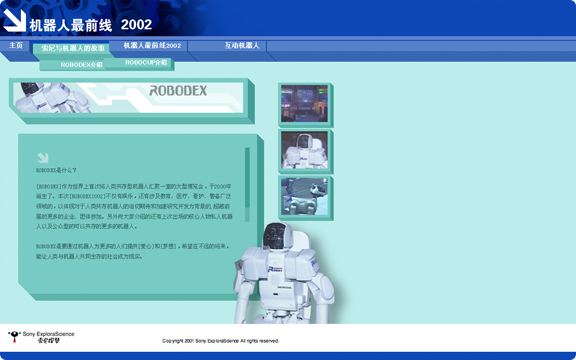The height and width of the screenshot is (360, 576).
Task: Select the 索尼与机器人的故事 tab
Action: click(x=72, y=48)
